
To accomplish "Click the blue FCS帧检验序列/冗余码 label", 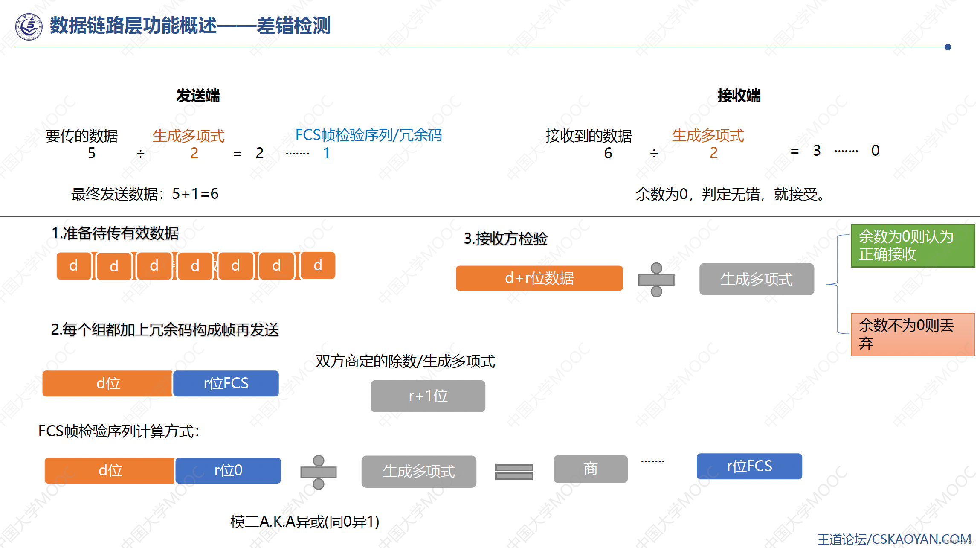I will tap(368, 135).
